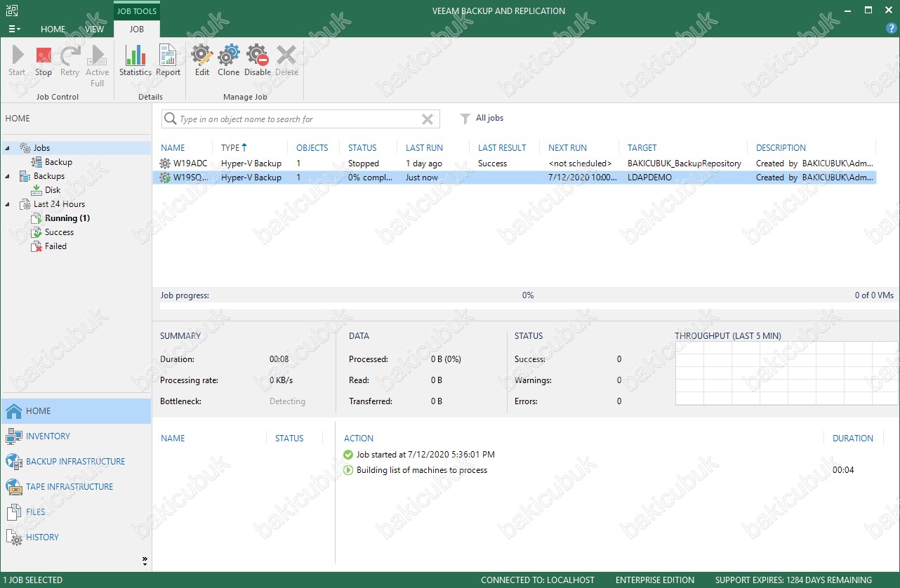Viewport: 900px width, 588px height.
Task: Sort by NEXT RUN column header
Action: [567, 148]
